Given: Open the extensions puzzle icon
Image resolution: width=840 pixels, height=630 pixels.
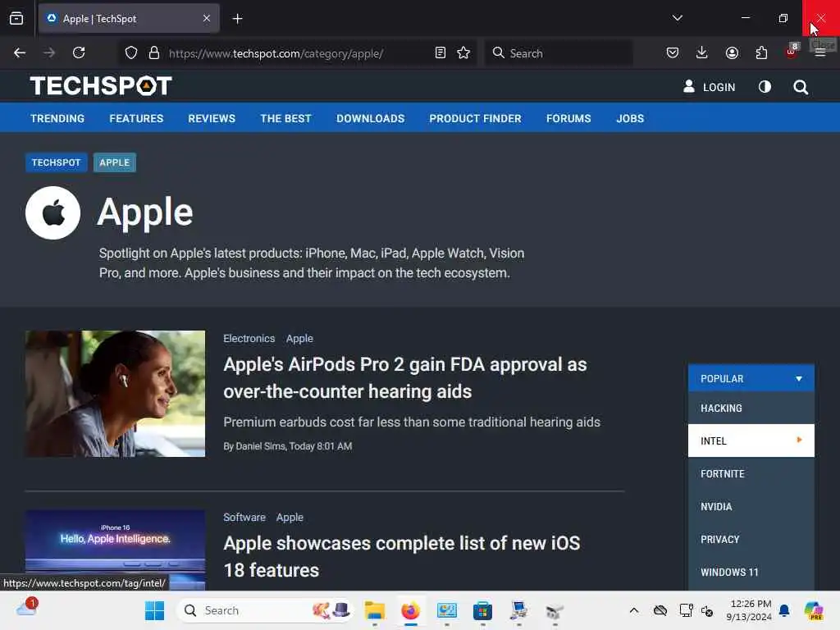Looking at the screenshot, I should point(761,53).
